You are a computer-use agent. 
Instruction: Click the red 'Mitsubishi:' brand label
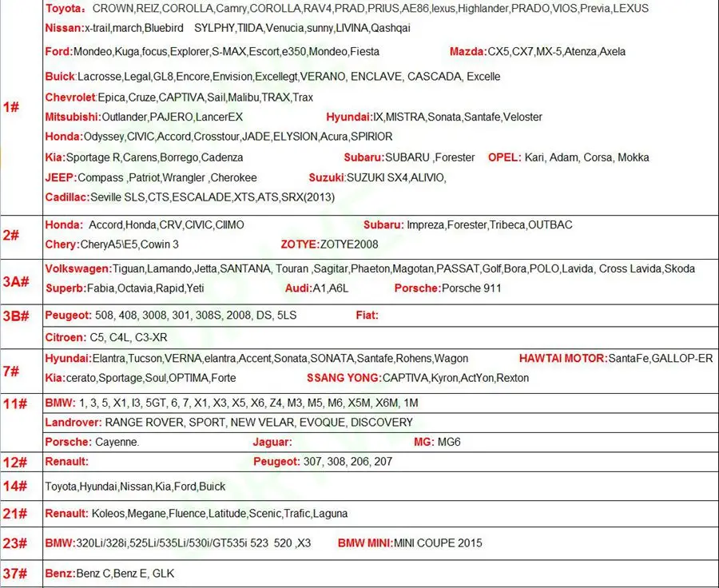tap(73, 117)
